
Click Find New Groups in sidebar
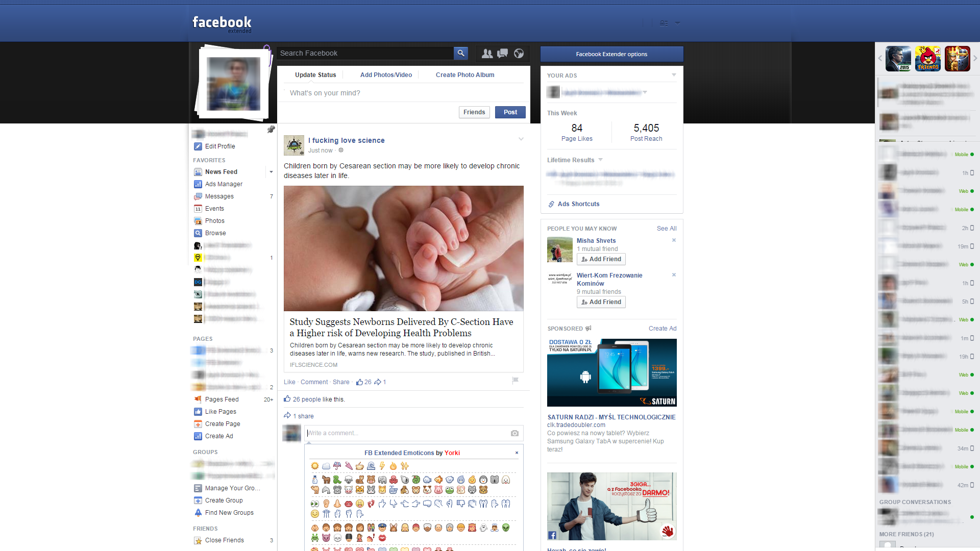point(229,513)
